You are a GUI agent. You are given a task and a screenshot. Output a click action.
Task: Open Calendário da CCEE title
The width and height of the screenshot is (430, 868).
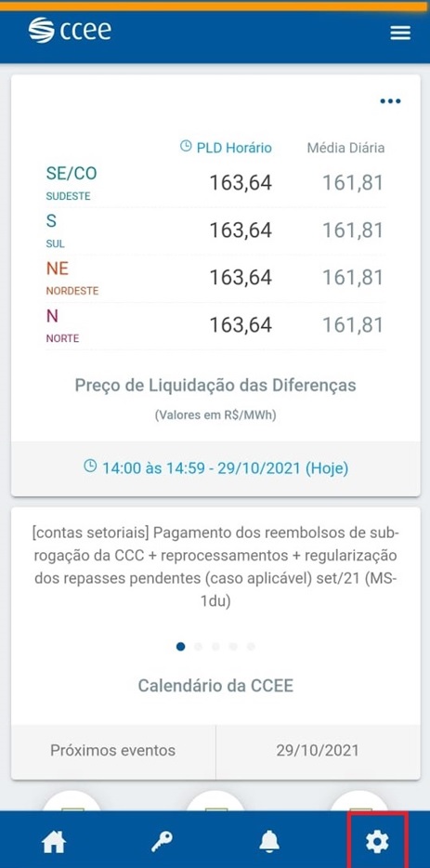(215, 686)
